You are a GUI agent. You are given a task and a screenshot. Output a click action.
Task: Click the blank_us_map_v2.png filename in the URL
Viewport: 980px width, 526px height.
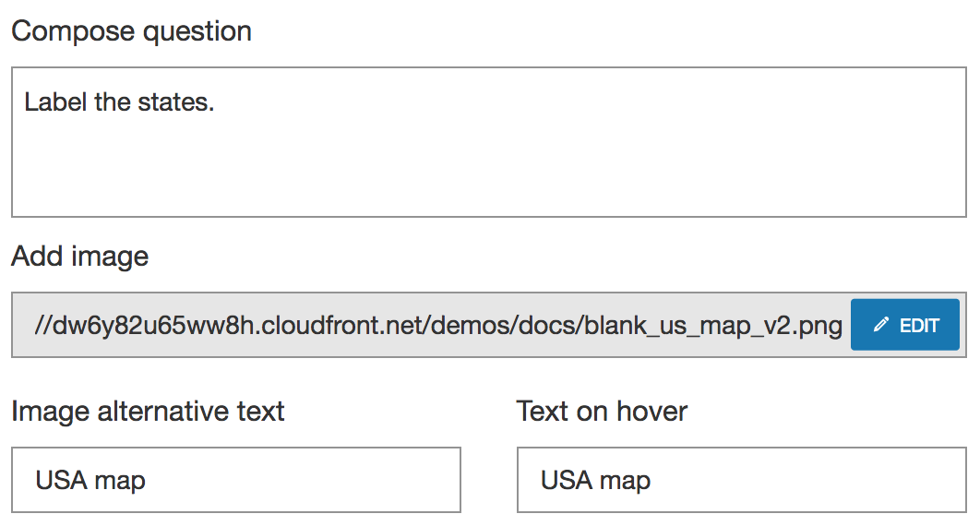pos(713,326)
